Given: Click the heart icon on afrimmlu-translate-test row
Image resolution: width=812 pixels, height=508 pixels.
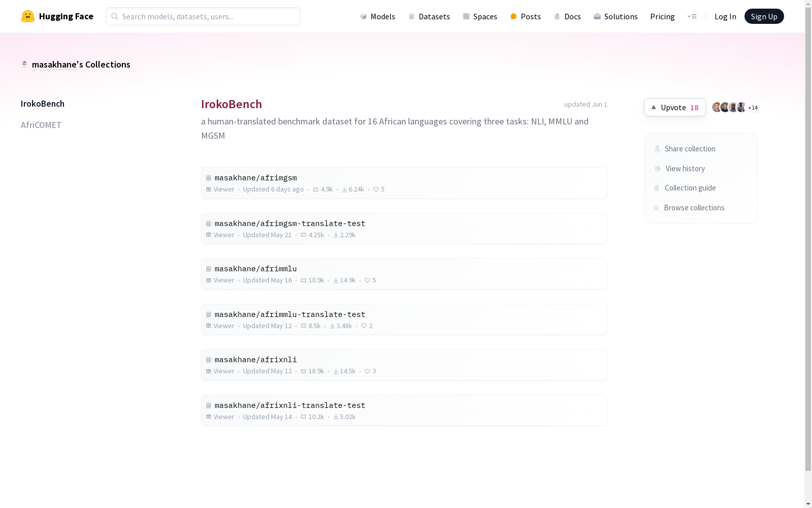Looking at the screenshot, I should pyautogui.click(x=364, y=326).
